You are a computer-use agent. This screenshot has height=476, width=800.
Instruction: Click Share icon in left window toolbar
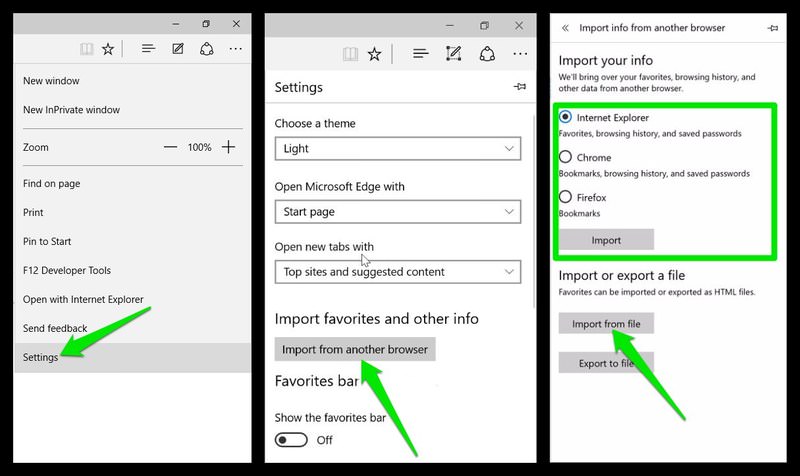pyautogui.click(x=207, y=49)
